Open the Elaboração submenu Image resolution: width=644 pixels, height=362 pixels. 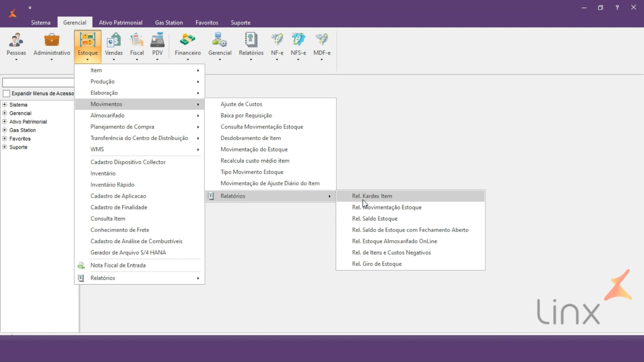(139, 93)
